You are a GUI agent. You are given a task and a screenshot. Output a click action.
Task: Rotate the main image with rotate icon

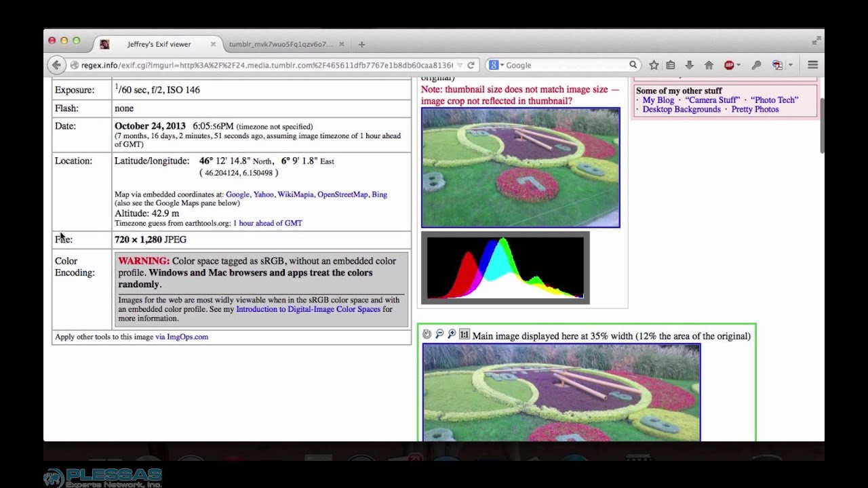[427, 334]
